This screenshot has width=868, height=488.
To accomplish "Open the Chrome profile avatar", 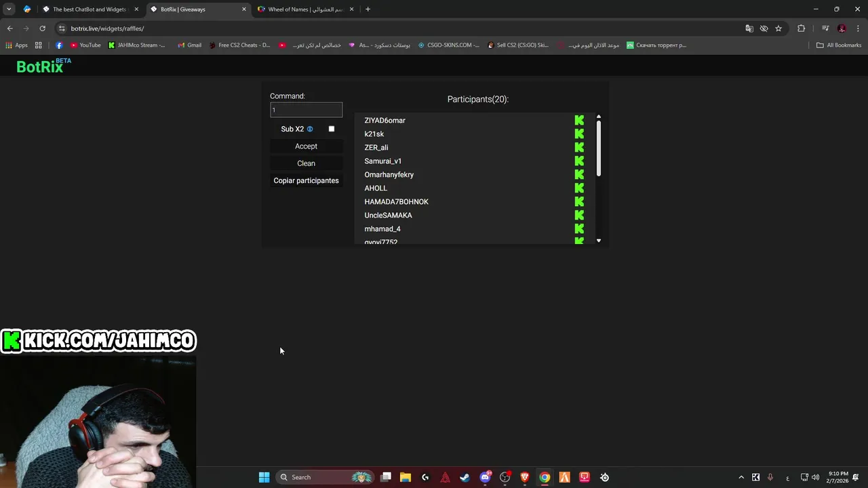I will click(842, 28).
